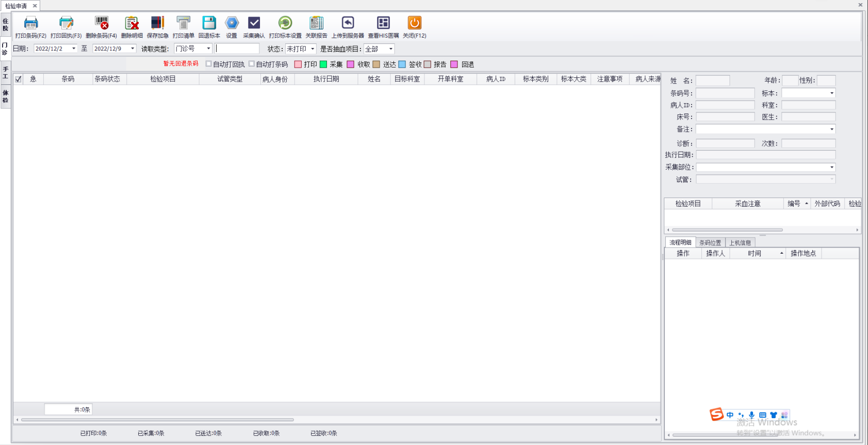The image size is (868, 445).
Task: Click the 打印条码(F2) print barcode icon
Action: (x=31, y=23)
